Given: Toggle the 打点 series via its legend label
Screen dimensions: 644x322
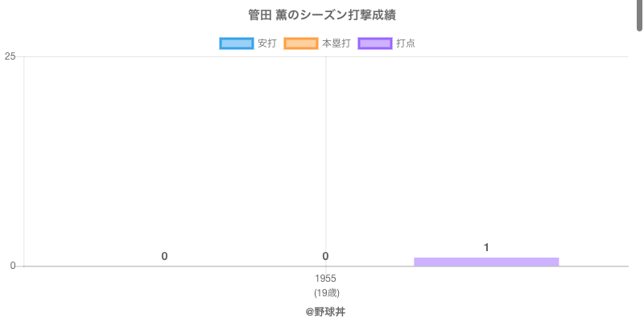Looking at the screenshot, I should [406, 43].
